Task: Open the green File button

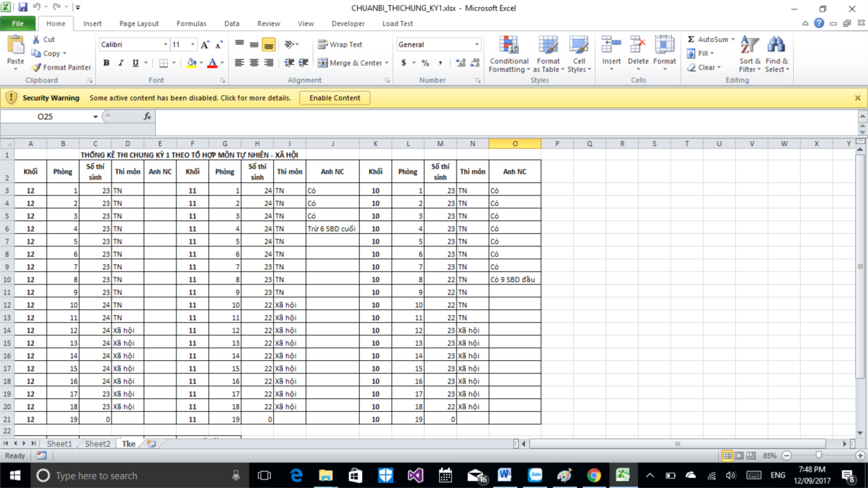Action: tap(18, 23)
